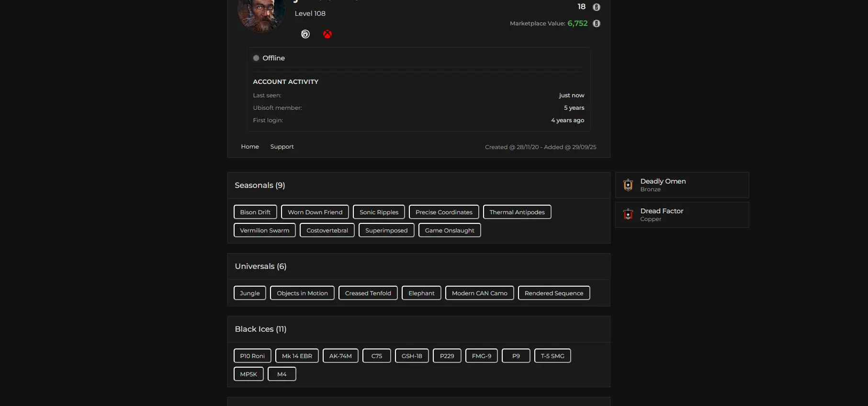Choose the Superimposed seasonal tag

[x=386, y=230]
